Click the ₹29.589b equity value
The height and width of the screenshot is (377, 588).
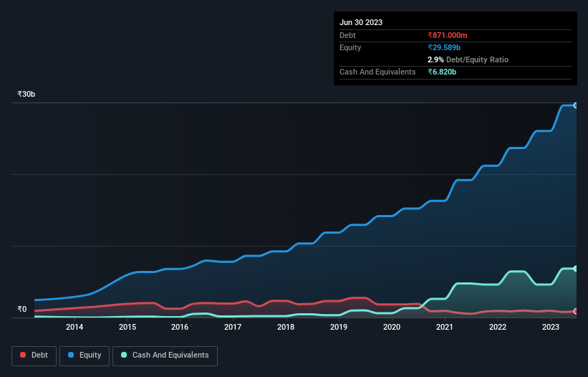(444, 47)
